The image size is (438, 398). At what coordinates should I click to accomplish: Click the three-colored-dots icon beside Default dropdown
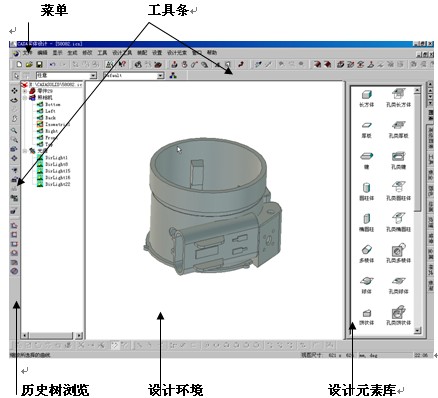pos(173,75)
